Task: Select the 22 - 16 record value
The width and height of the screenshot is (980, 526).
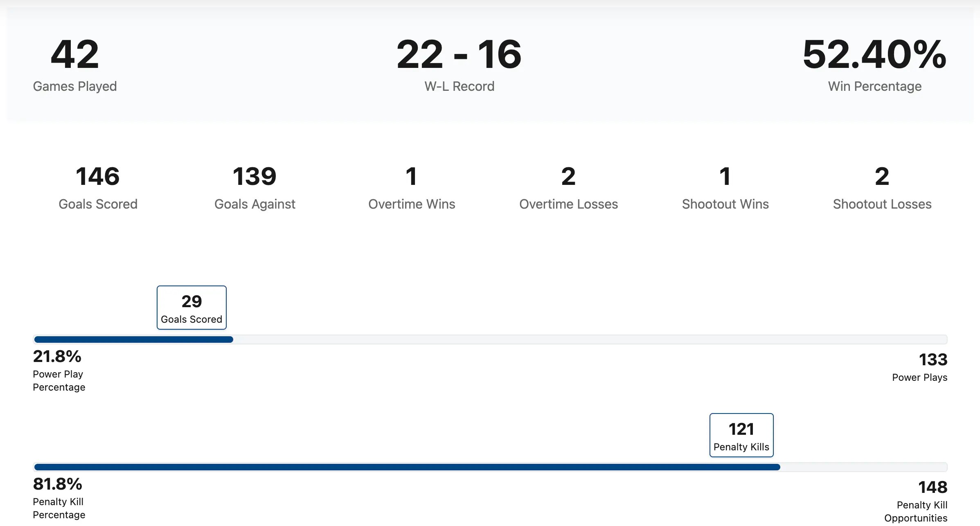Action: point(459,54)
